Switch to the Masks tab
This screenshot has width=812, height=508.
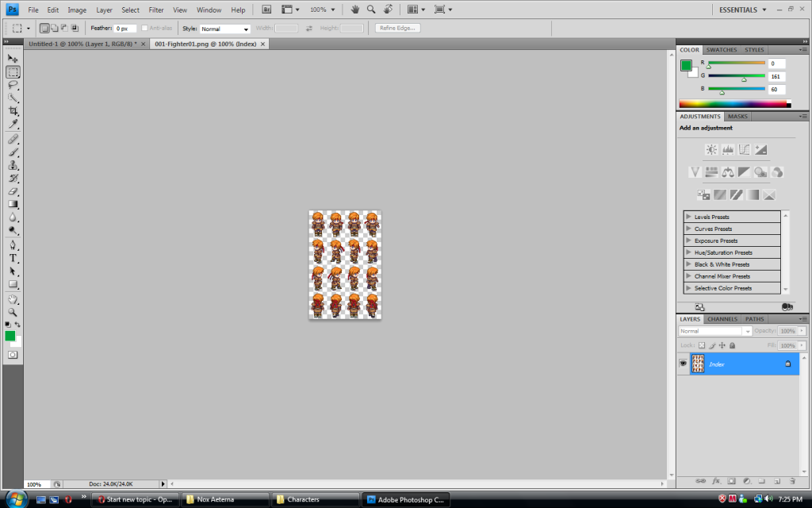(x=737, y=116)
